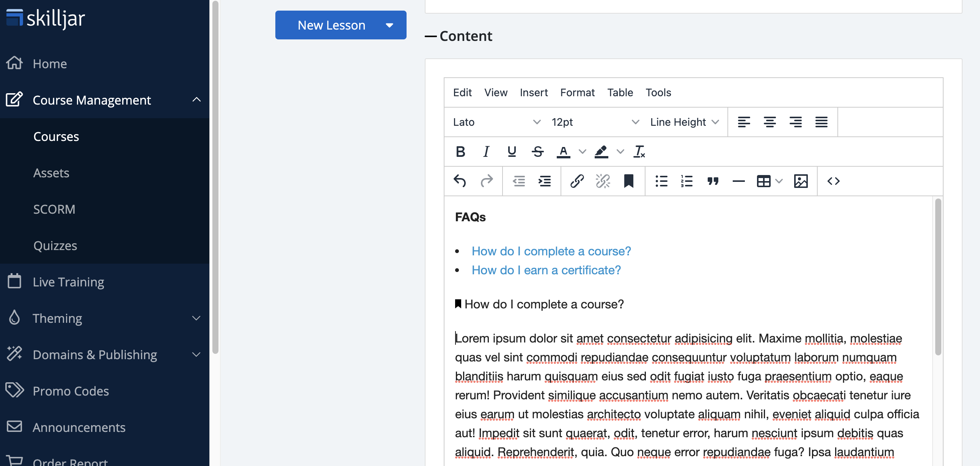980x466 pixels.
Task: Insert a horizontal line
Action: pos(738,181)
